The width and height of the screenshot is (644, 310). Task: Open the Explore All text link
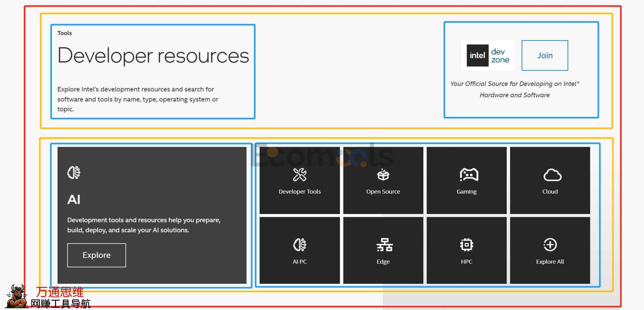[550, 262]
